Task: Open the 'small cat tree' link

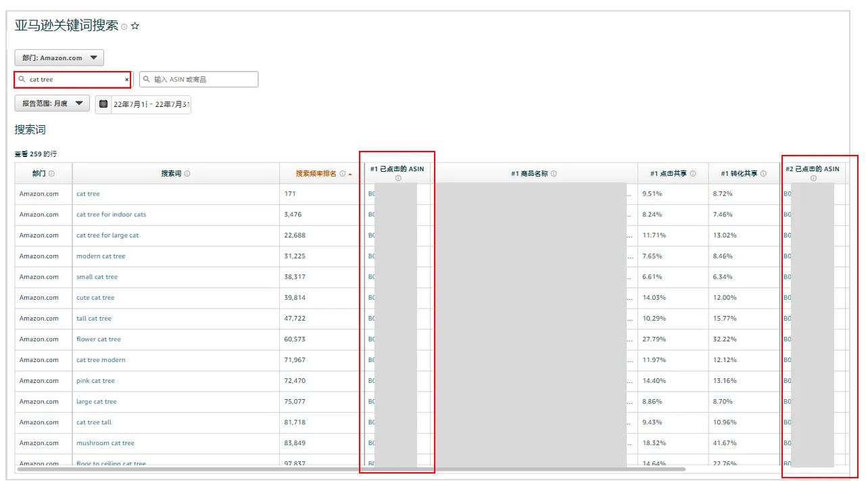Action: click(97, 277)
